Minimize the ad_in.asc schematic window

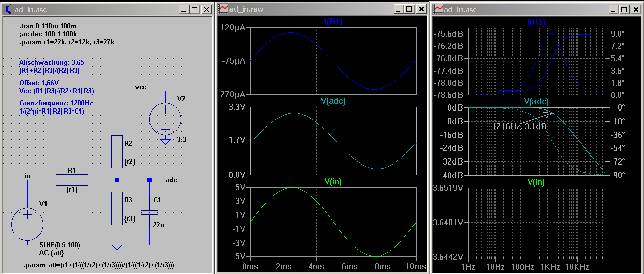pos(185,9)
